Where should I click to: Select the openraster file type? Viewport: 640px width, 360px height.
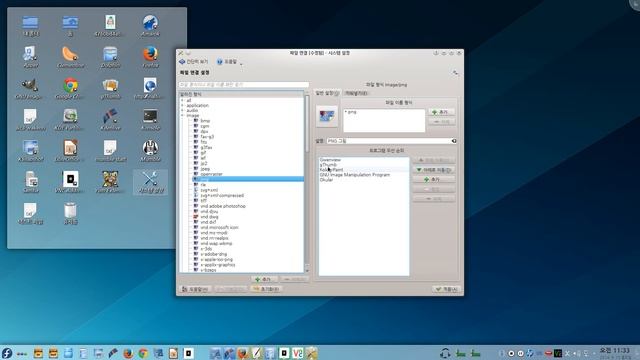pos(211,174)
